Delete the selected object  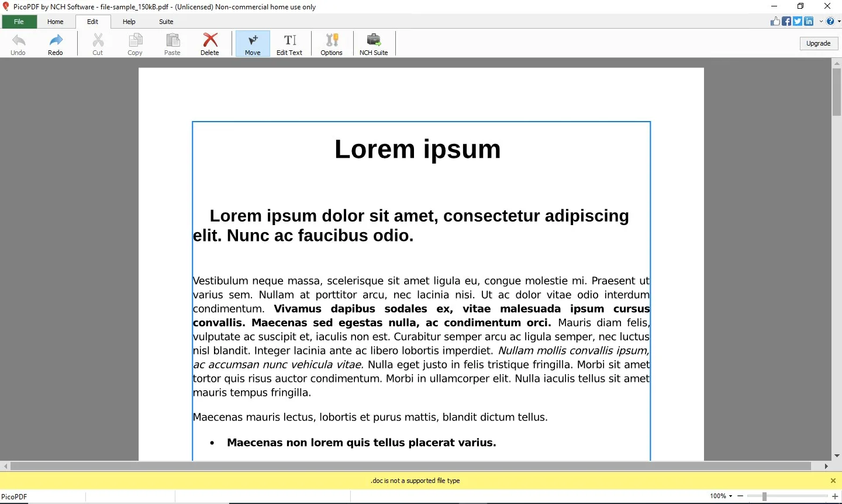coord(210,44)
